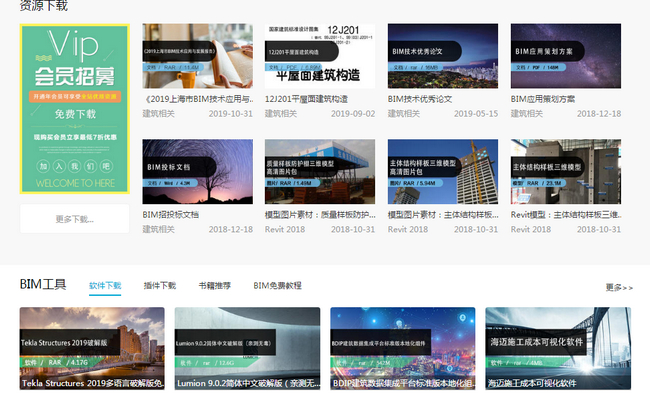Click 建筑相关 category under BIM应用策划方案

click(x=526, y=114)
